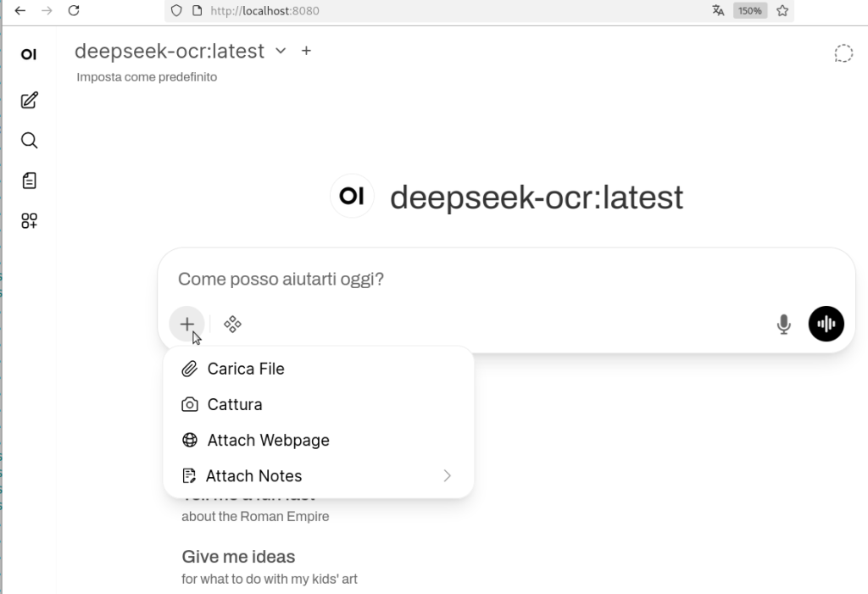
Task: Click the browser translate page icon
Action: tap(718, 11)
